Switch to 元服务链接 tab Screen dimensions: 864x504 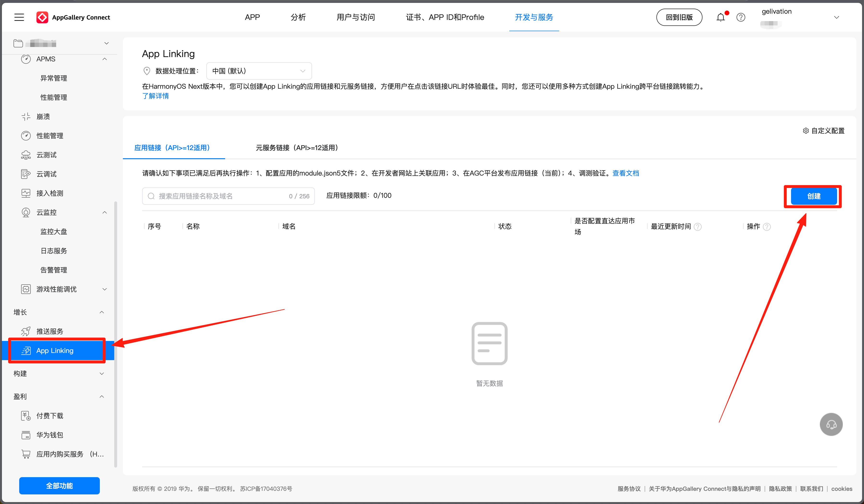pos(297,148)
